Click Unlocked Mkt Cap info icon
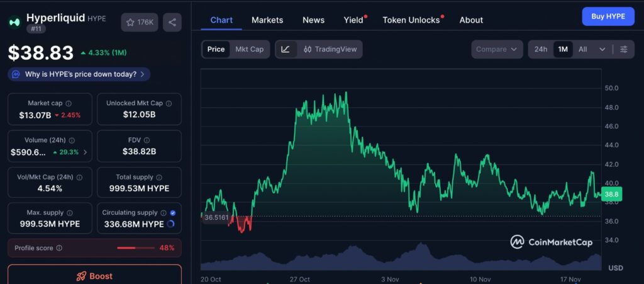This screenshot has height=284, width=644. (x=169, y=103)
